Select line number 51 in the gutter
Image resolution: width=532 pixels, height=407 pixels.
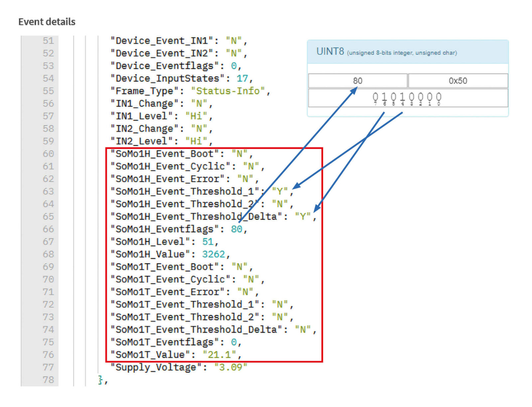[48, 41]
